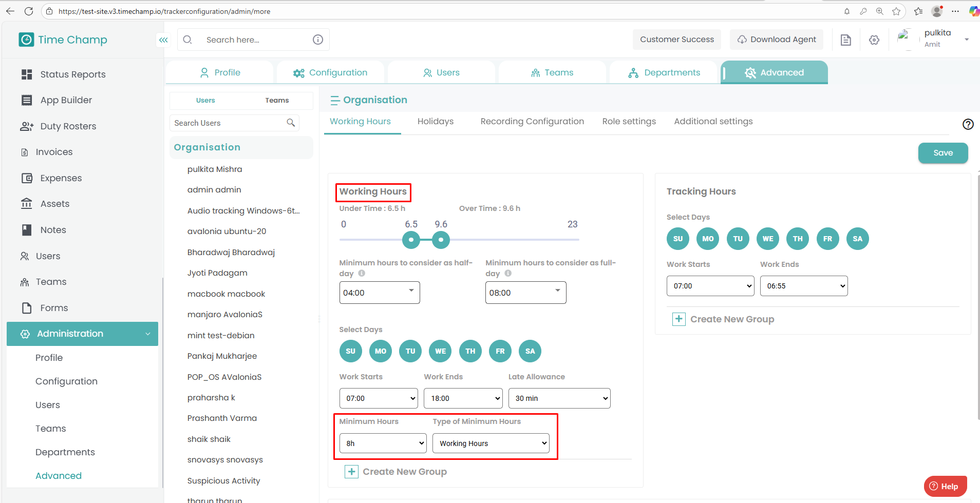Image resolution: width=980 pixels, height=503 pixels.
Task: Open the Late Allowance dropdown
Action: (x=559, y=398)
